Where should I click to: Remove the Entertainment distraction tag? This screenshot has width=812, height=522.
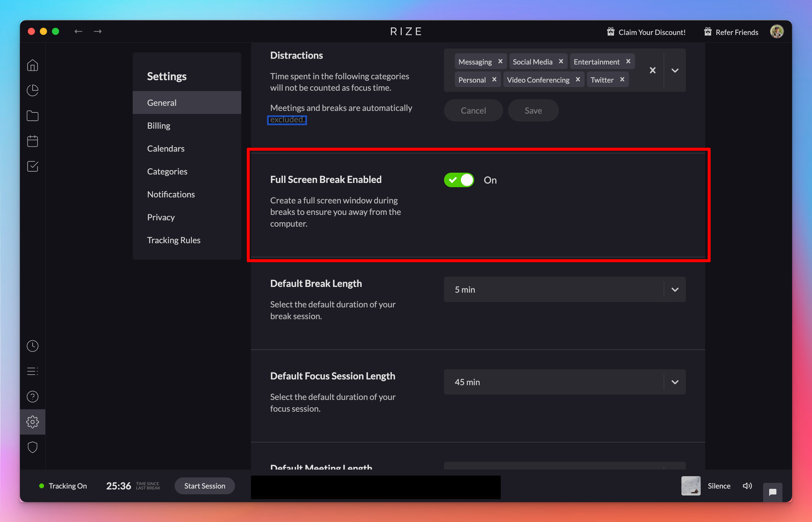tap(628, 61)
